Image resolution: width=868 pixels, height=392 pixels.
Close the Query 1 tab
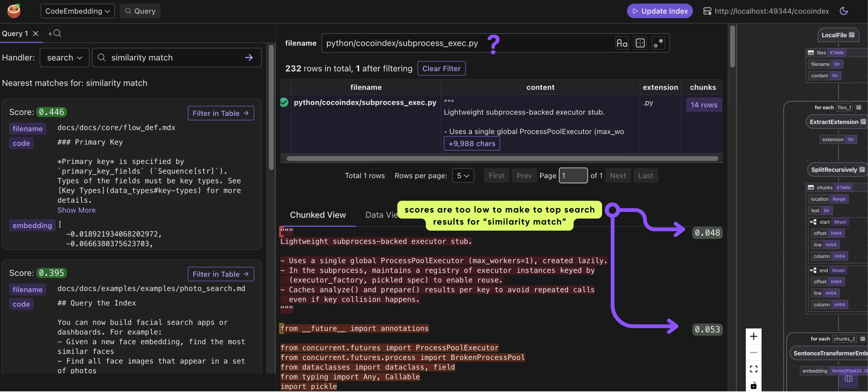35,33
